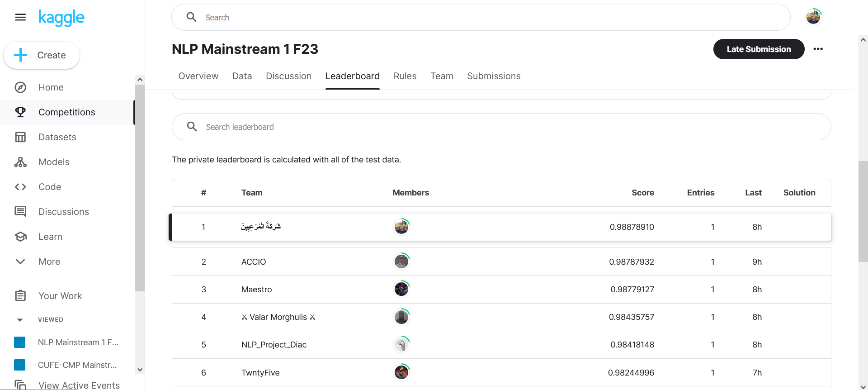Click the TwntyFive team name
This screenshot has width=868, height=390.
pos(260,373)
